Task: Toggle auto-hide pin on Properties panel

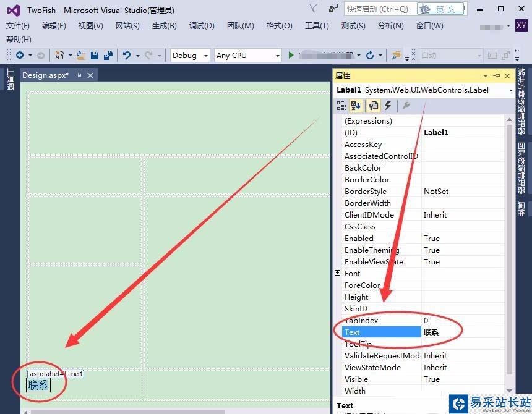Action: coord(497,76)
